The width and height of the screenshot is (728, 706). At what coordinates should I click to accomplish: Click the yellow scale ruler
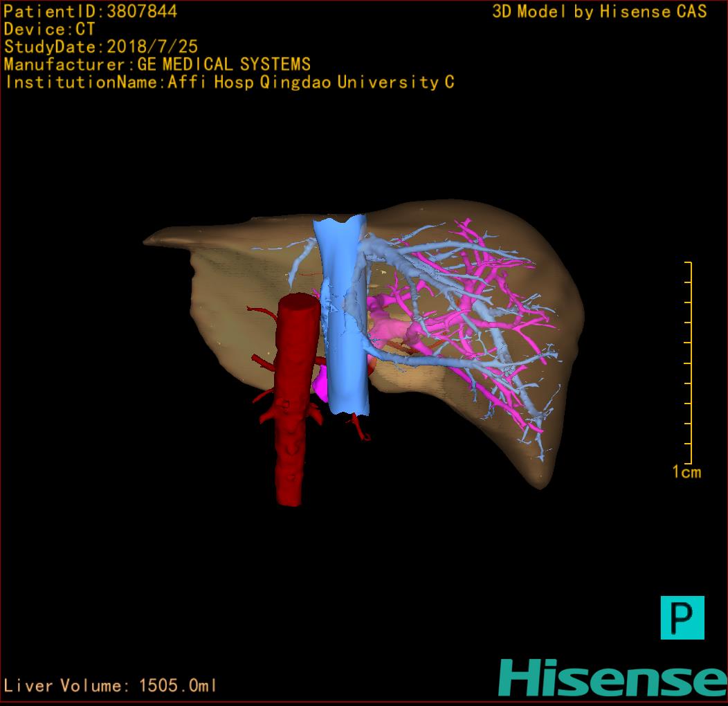tap(689, 363)
